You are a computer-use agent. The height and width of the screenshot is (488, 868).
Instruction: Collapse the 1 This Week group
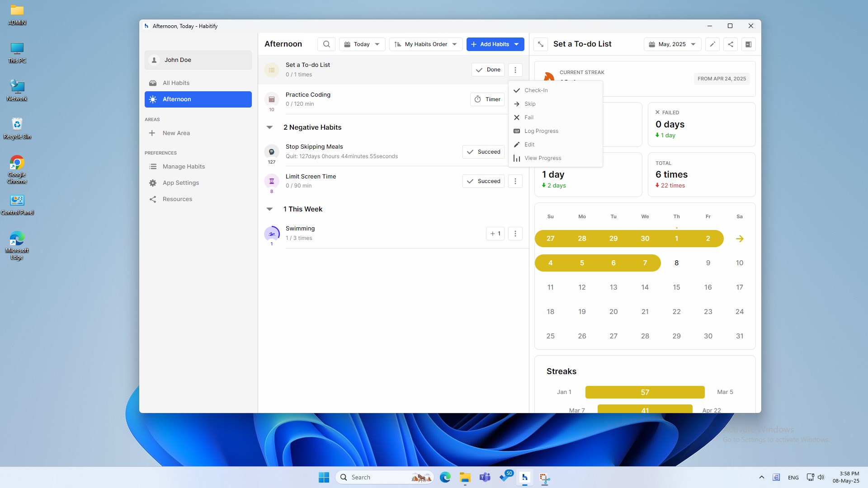tap(270, 209)
